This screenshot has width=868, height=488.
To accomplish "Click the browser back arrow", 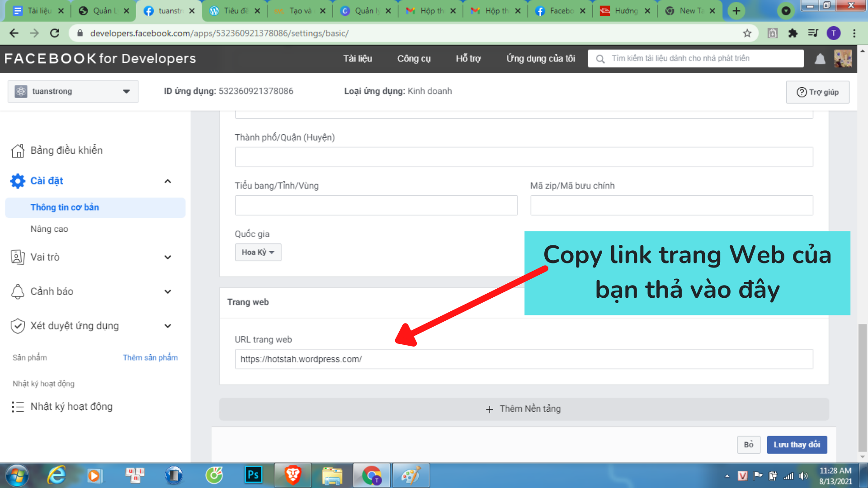I will click(14, 33).
